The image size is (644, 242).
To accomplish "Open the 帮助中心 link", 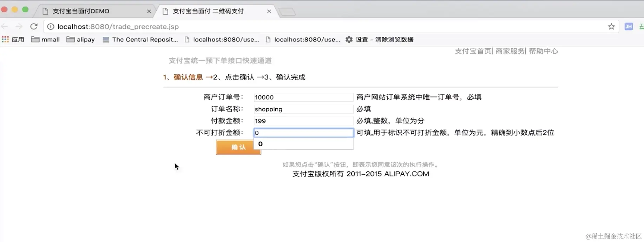I will click(543, 51).
